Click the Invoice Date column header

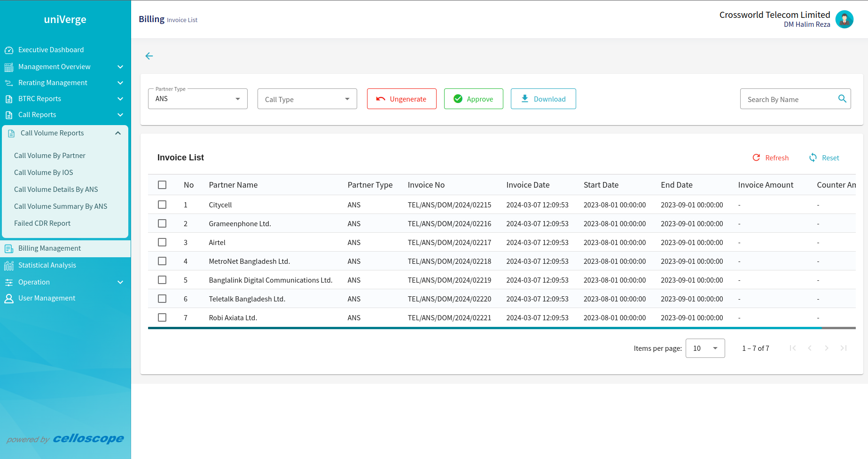(528, 185)
